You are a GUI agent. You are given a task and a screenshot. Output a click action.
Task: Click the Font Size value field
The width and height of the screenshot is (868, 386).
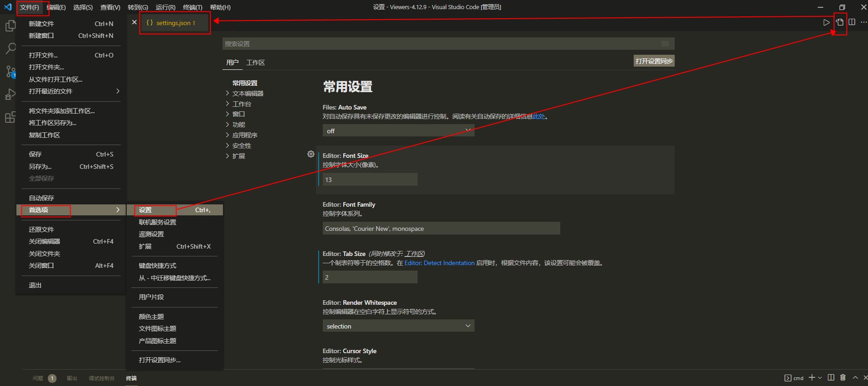(370, 179)
